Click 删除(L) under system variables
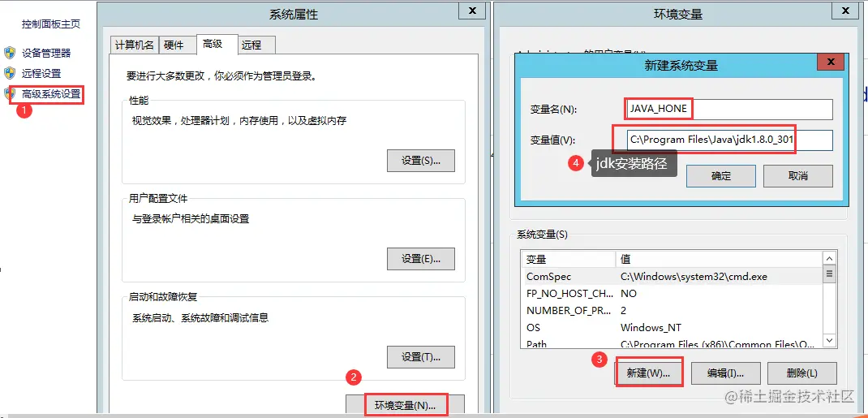Image resolution: width=868 pixels, height=418 pixels. [x=801, y=373]
